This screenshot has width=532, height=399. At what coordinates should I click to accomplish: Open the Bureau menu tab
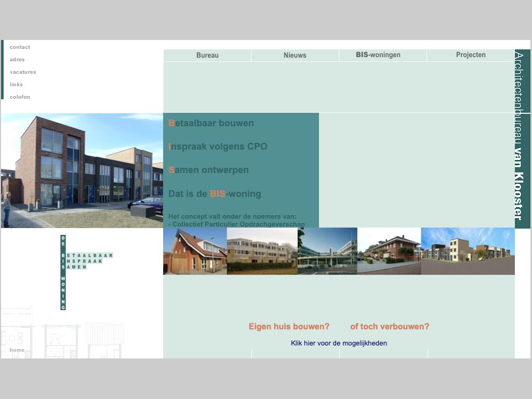(x=207, y=55)
